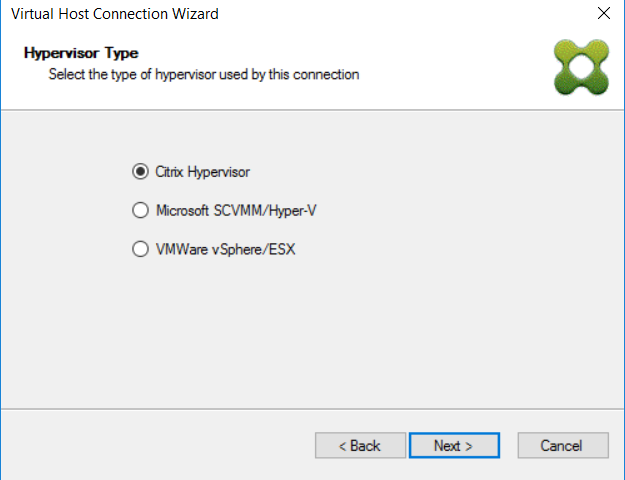The height and width of the screenshot is (480, 625).
Task: Choose the Microsoft SCVMM/Hyper-V radio button
Action: tap(140, 210)
